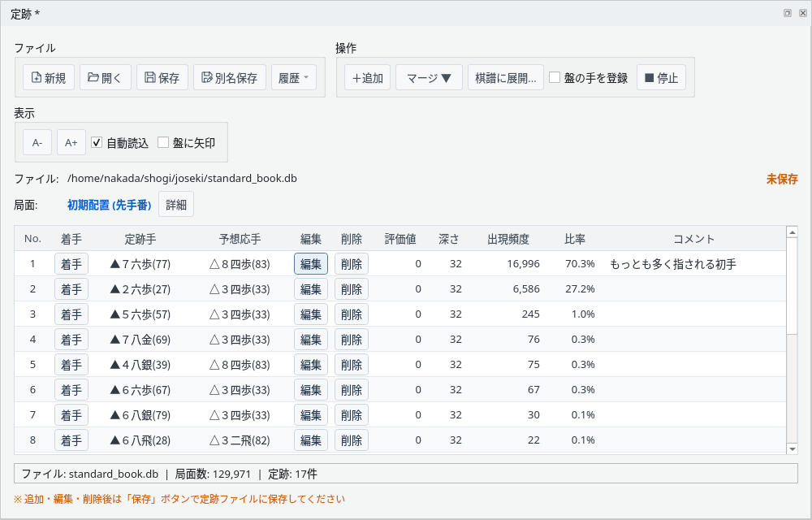The height and width of the screenshot is (520, 812).
Task: Open position 詳細 details button
Action: (x=176, y=204)
